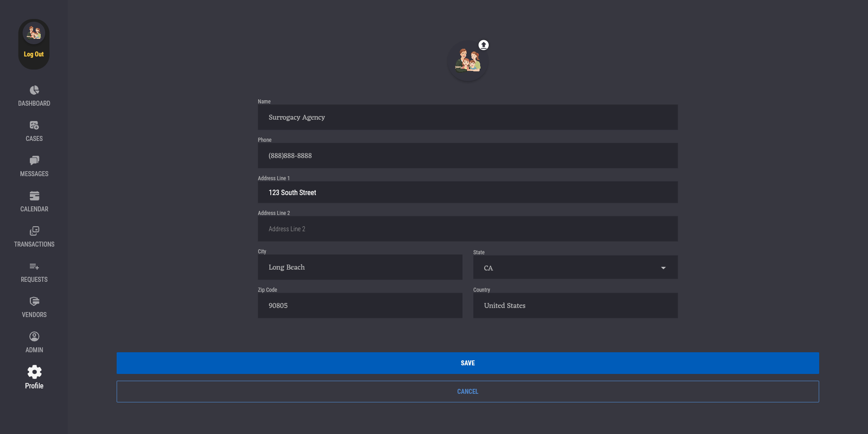The image size is (868, 434).
Task: Click into the Phone number field
Action: pyautogui.click(x=467, y=156)
